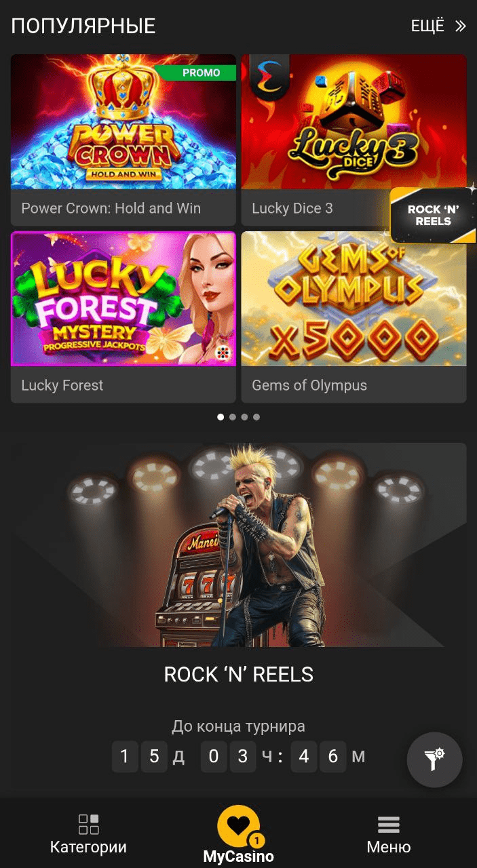
Task: Tap the notification badge on MyCasino
Action: (256, 841)
